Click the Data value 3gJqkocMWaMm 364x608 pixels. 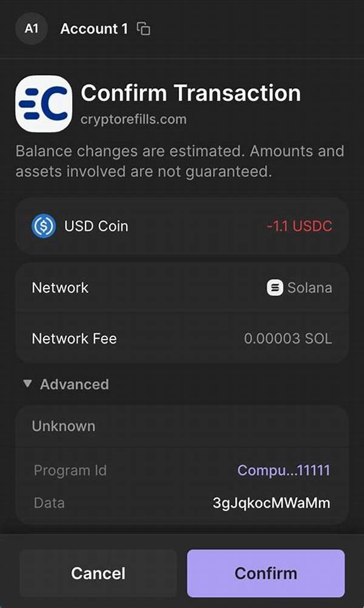[272, 503]
